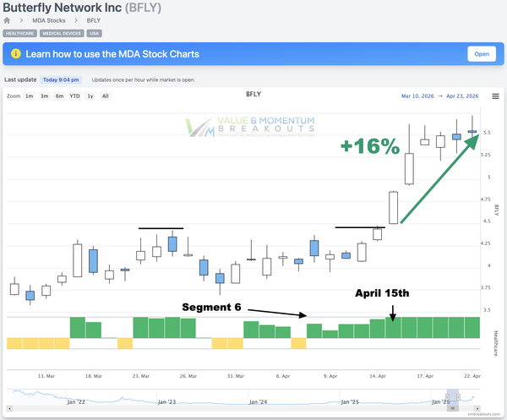Set chart zoom to YTD

tap(74, 96)
